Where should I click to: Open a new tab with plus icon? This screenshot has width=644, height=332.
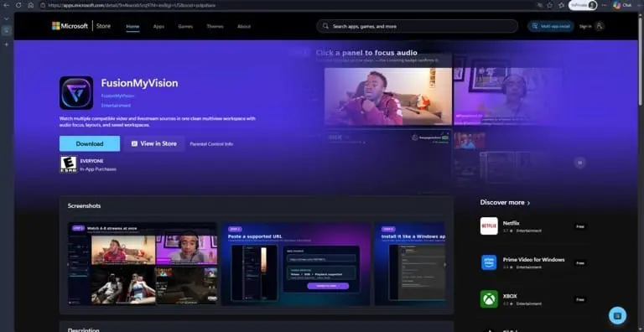[x=6, y=44]
